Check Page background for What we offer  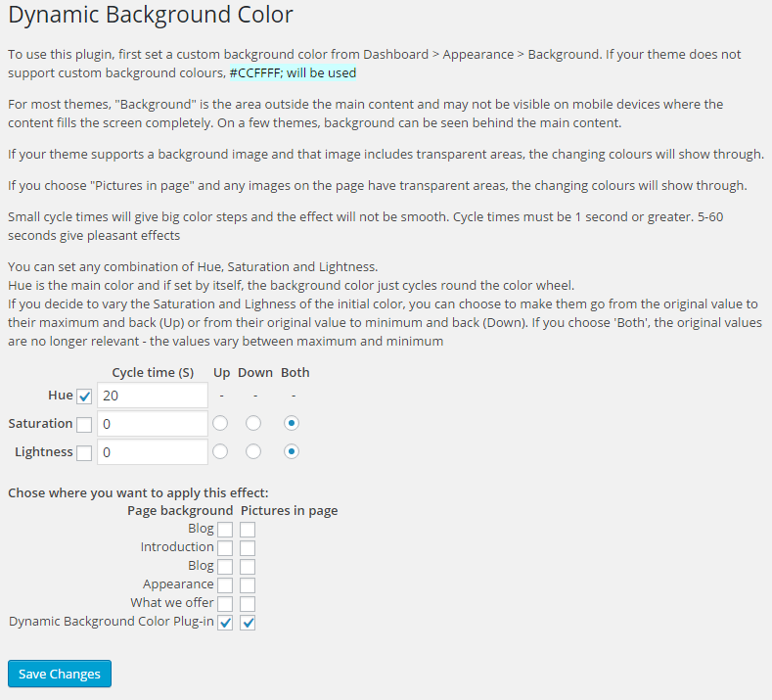click(225, 604)
